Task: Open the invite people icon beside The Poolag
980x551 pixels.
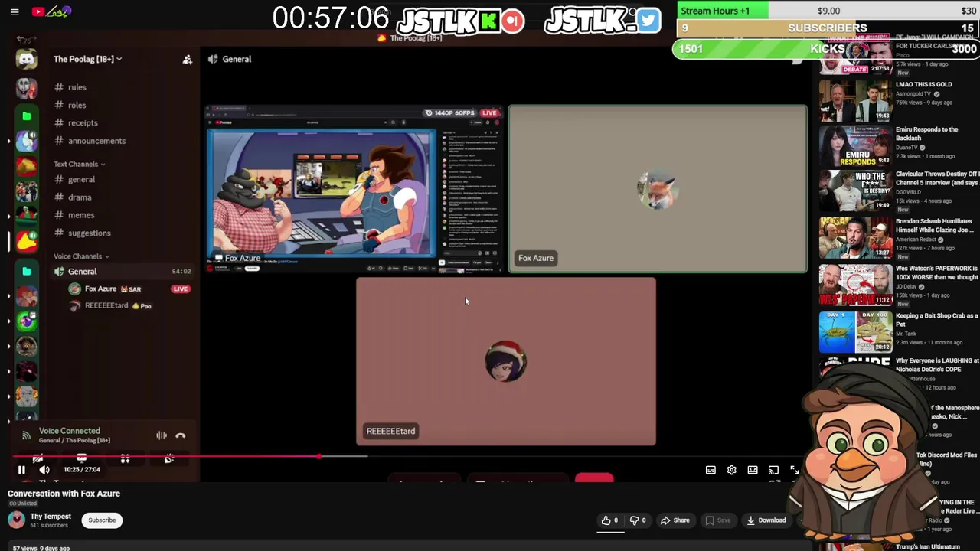Action: point(187,59)
